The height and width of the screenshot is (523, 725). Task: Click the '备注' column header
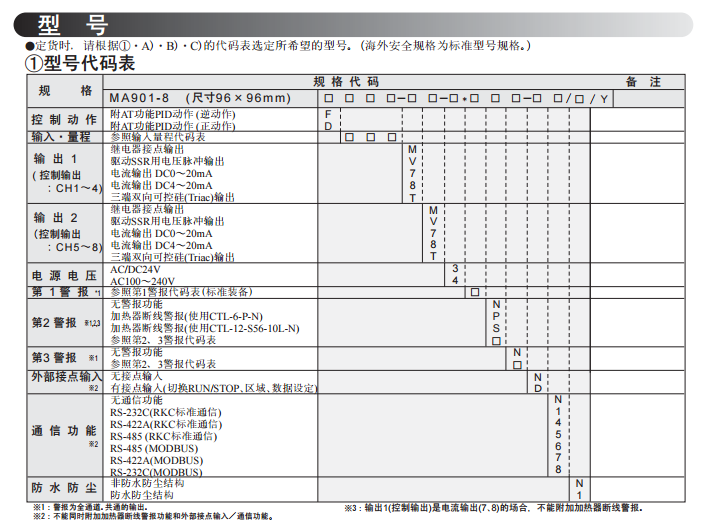[x=643, y=82]
